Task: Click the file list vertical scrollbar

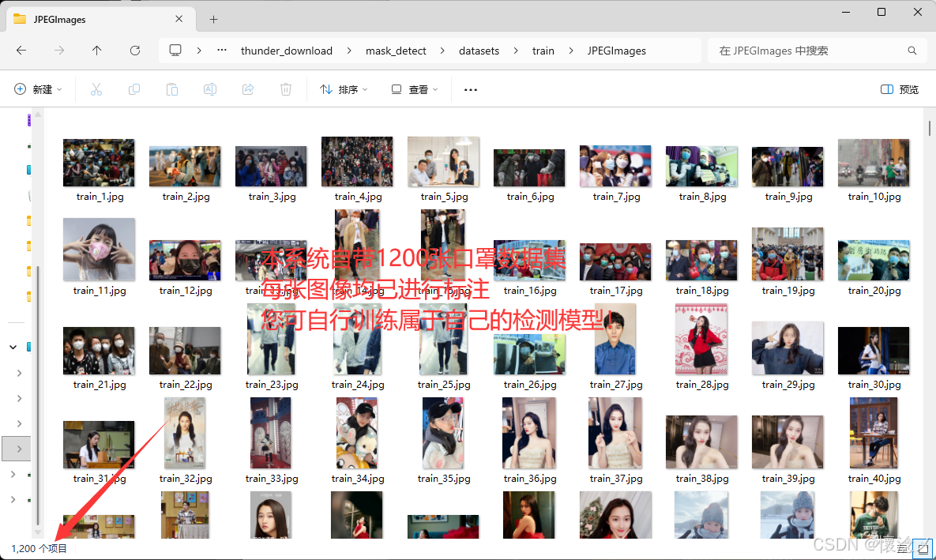Action: [x=930, y=129]
